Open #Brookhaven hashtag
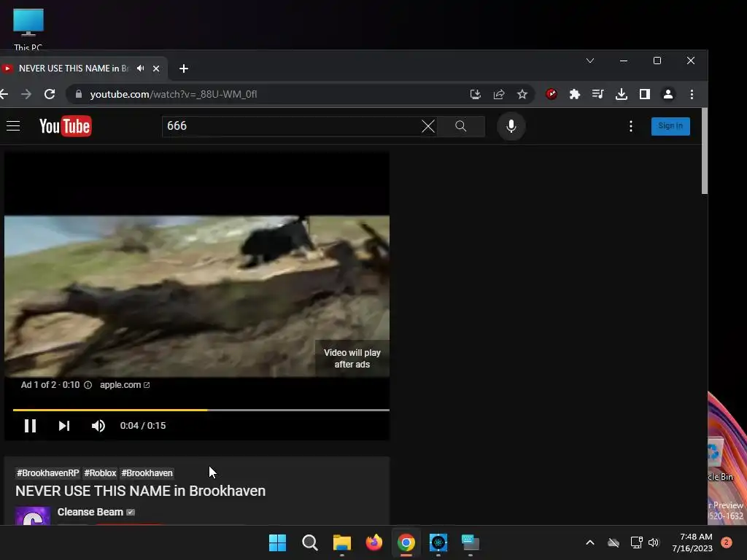This screenshot has height=560, width=747. pyautogui.click(x=147, y=472)
